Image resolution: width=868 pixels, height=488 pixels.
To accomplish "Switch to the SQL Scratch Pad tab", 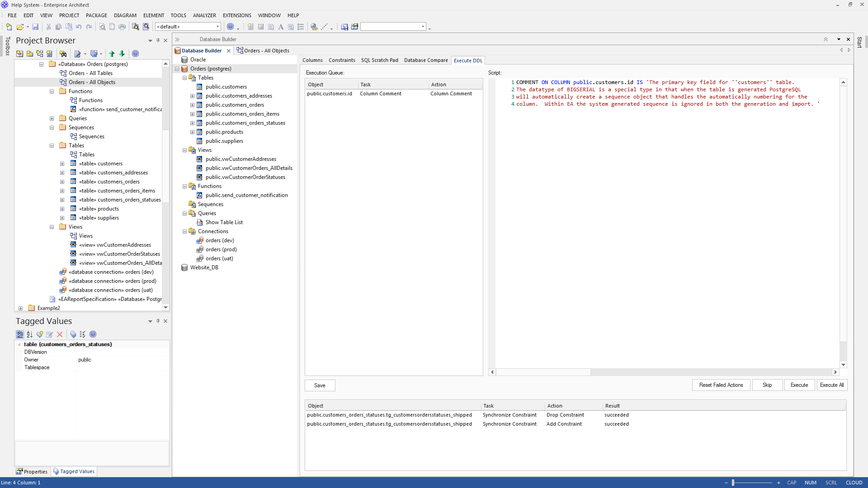I will (379, 60).
